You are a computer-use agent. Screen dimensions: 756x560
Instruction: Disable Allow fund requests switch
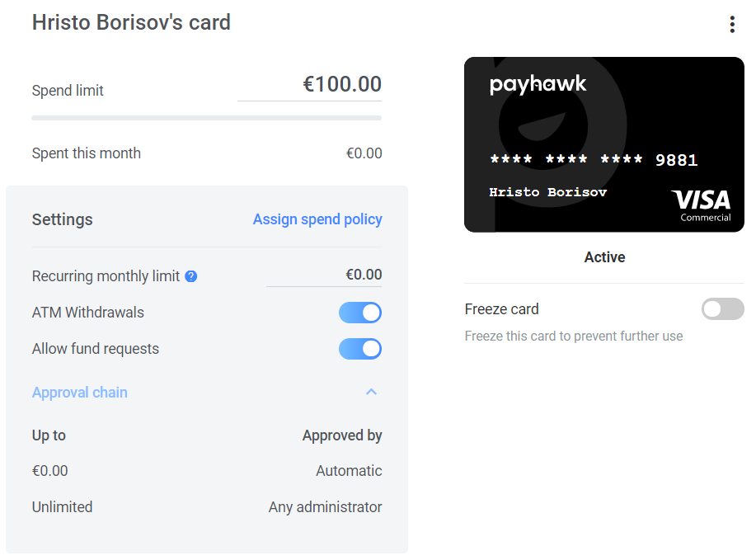click(360, 349)
